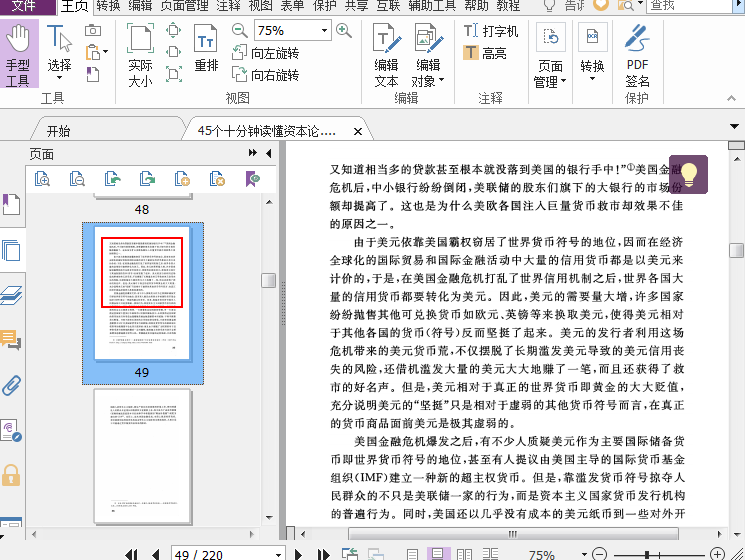Switch to continuous page view mode

(x=438, y=554)
